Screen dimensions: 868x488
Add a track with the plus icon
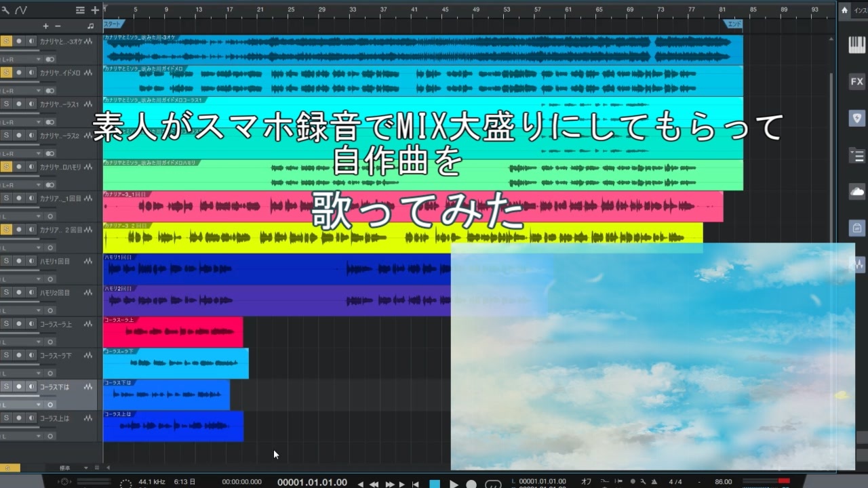coord(95,9)
